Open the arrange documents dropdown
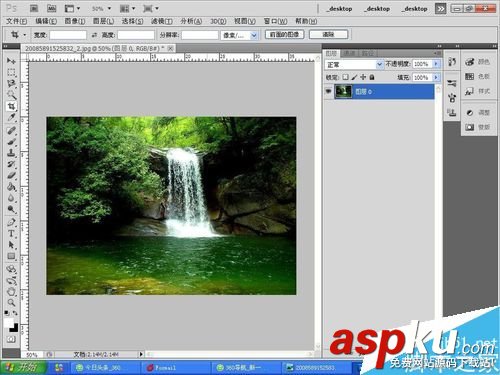Image resolution: width=500 pixels, height=375 pixels. 127,8
